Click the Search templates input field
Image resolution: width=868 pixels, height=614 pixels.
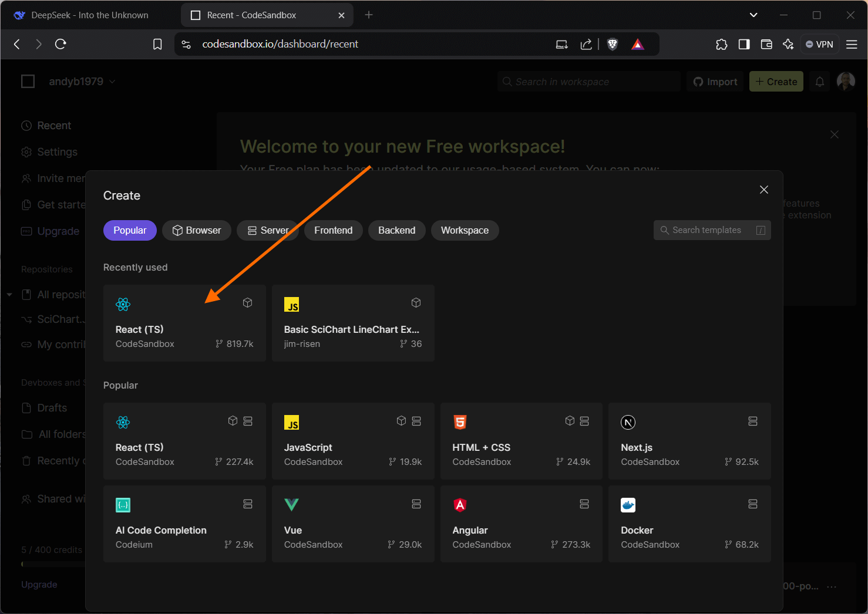click(711, 230)
